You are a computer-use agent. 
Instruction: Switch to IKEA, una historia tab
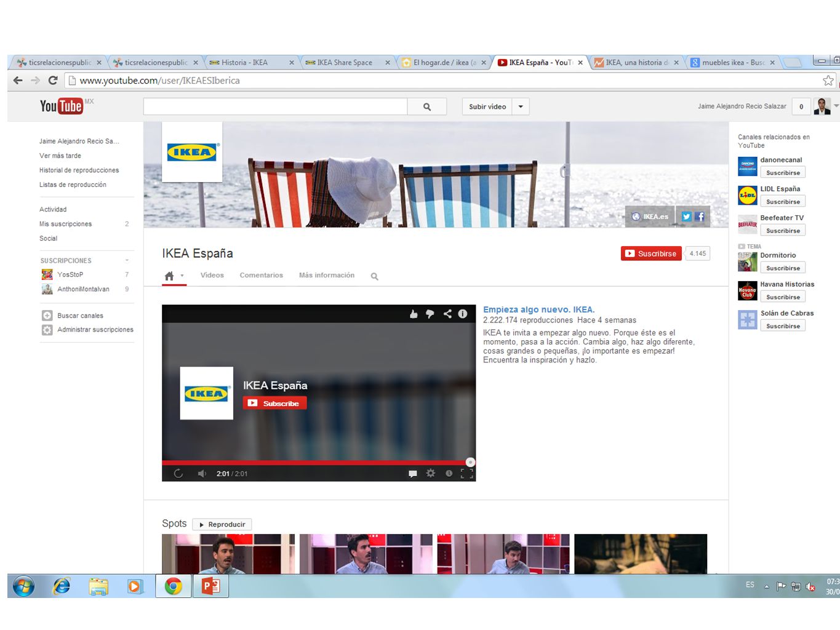[636, 62]
